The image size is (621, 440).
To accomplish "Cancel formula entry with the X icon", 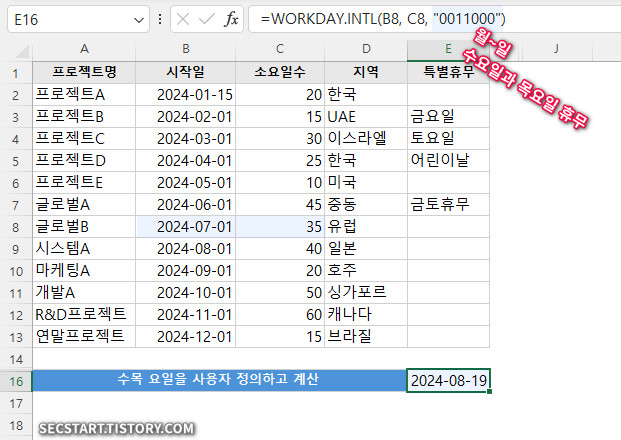I will coord(183,19).
